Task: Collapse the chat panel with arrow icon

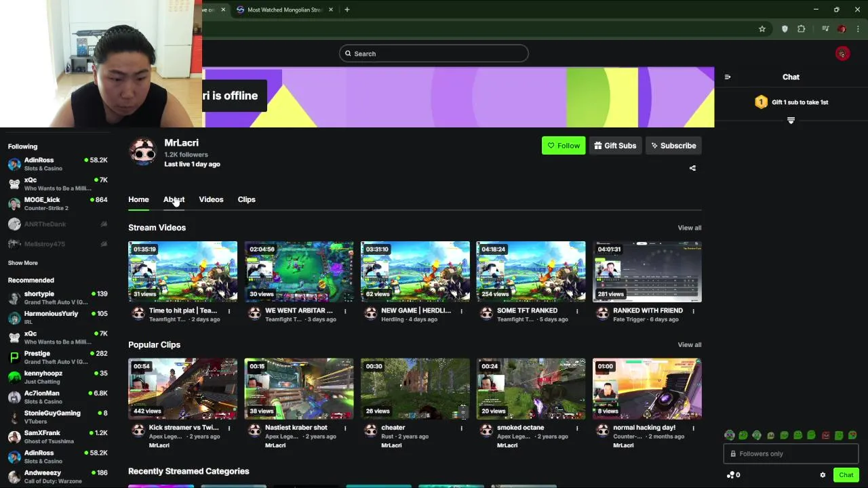Action: coord(728,77)
